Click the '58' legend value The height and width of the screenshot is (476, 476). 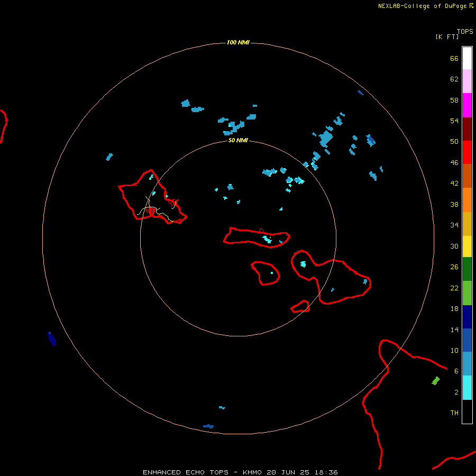click(x=454, y=100)
